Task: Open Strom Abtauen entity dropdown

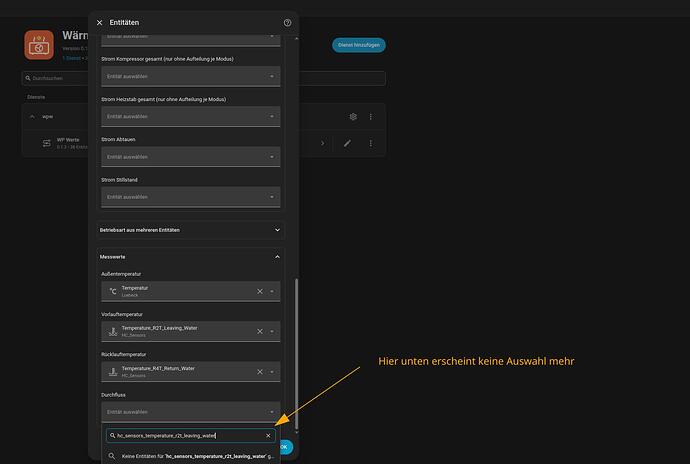Action: tap(191, 157)
